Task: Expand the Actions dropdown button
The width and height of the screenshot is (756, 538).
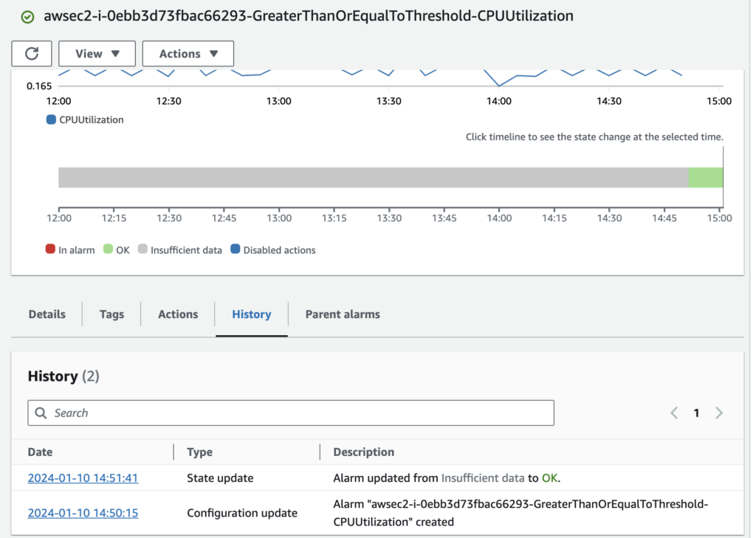Action: point(188,54)
